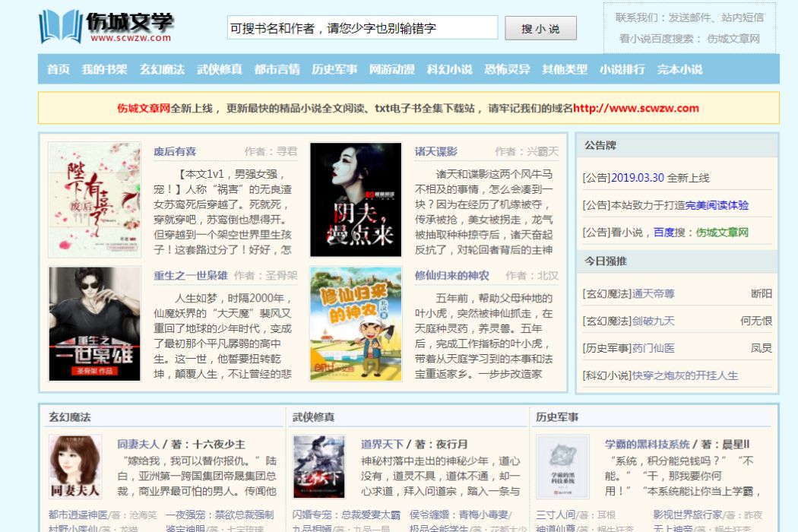Open the 恐怖灵异 navigation category
Image resolution: width=798 pixels, height=532 pixels.
tap(507, 69)
